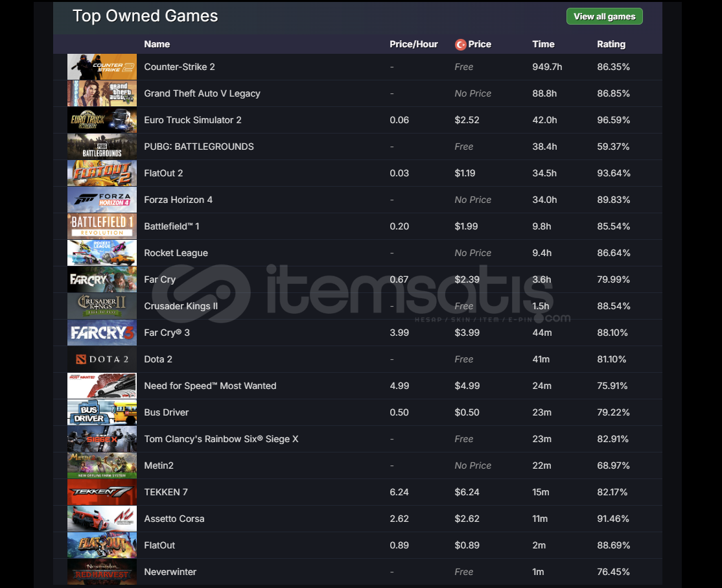This screenshot has height=588, width=722.
Task: Open the FlatOut thumbnail in the 2m row
Action: (102, 546)
